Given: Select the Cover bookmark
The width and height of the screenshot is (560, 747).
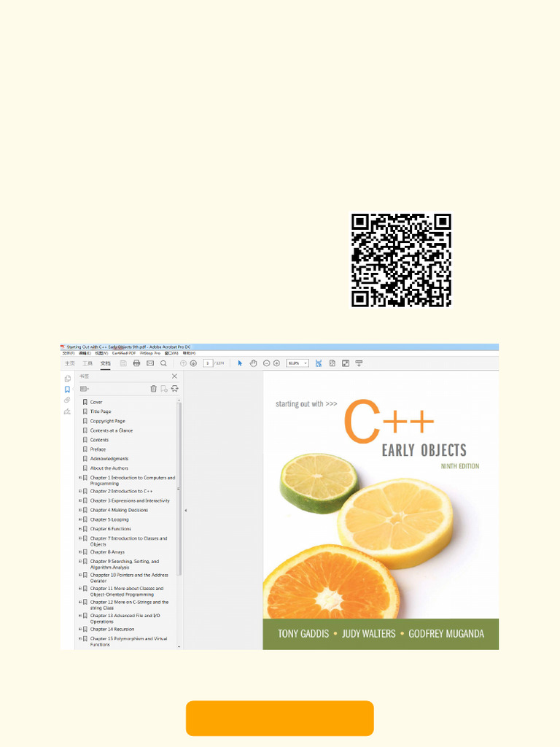Looking at the screenshot, I should [x=96, y=402].
